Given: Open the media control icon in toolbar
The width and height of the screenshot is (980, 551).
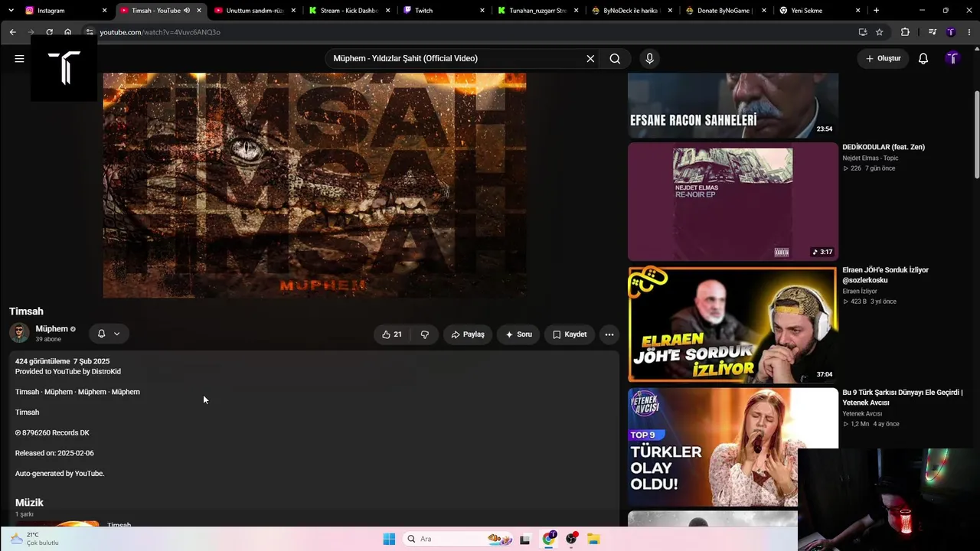Looking at the screenshot, I should click(932, 32).
